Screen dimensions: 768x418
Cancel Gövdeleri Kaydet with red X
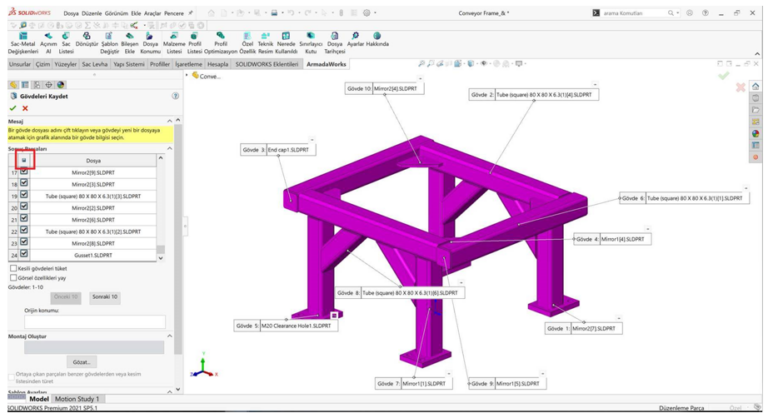(25, 108)
